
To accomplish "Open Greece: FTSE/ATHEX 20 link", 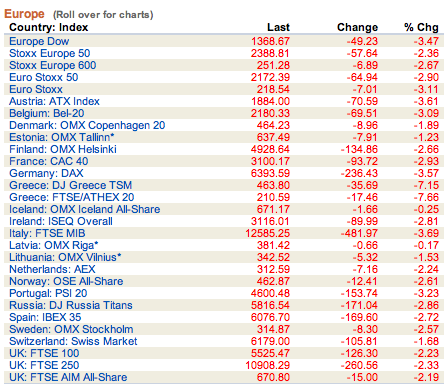I will pyautogui.click(x=72, y=197).
